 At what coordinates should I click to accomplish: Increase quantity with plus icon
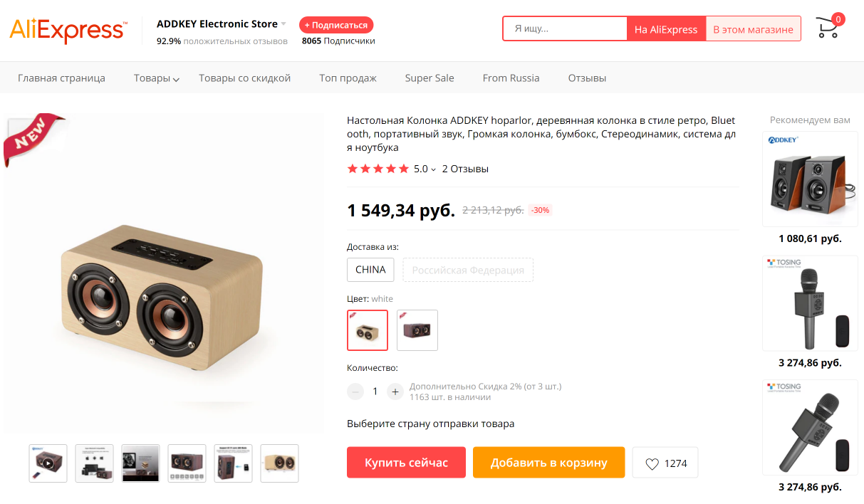point(395,392)
